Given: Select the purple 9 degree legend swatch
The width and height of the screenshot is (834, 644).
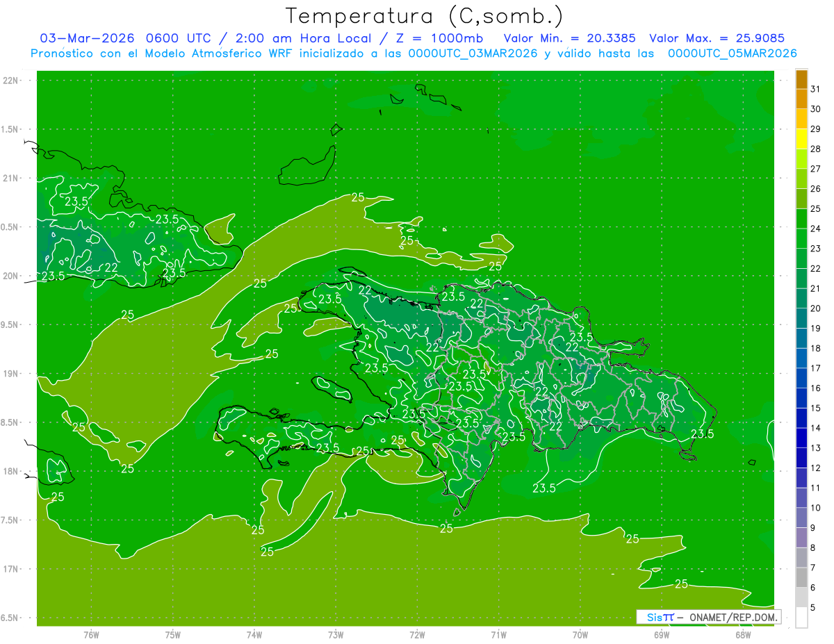Looking at the screenshot, I should tap(801, 538).
